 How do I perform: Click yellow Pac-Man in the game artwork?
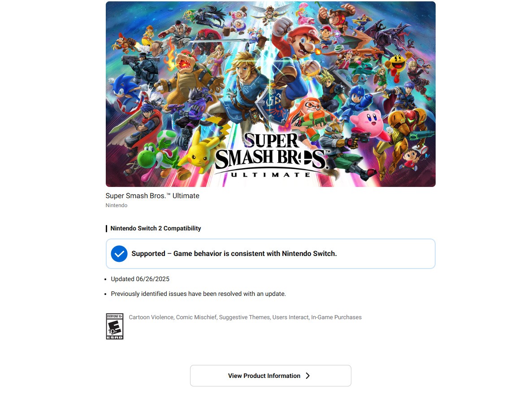click(397, 65)
